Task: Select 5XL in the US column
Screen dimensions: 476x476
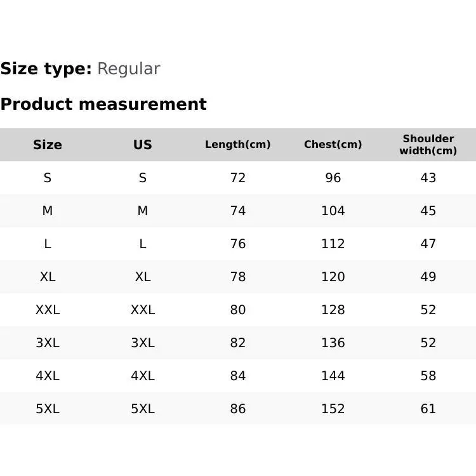Action: click(x=143, y=409)
